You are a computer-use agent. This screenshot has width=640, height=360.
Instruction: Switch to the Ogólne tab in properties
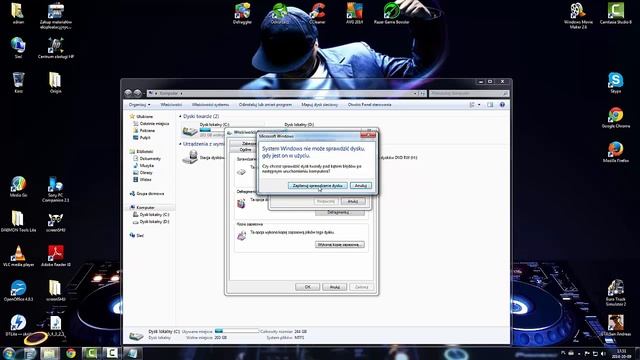click(245, 150)
